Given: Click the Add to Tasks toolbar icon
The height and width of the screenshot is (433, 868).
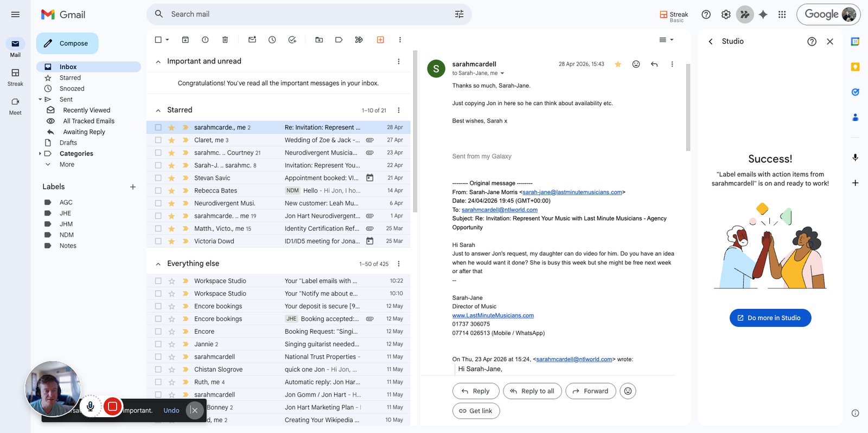Looking at the screenshot, I should pos(292,40).
